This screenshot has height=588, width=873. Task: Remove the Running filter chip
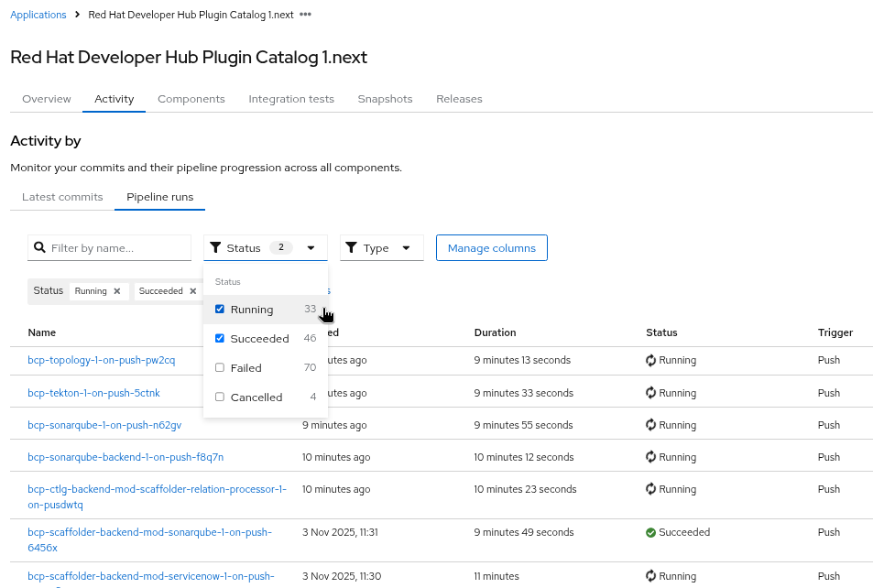point(117,291)
